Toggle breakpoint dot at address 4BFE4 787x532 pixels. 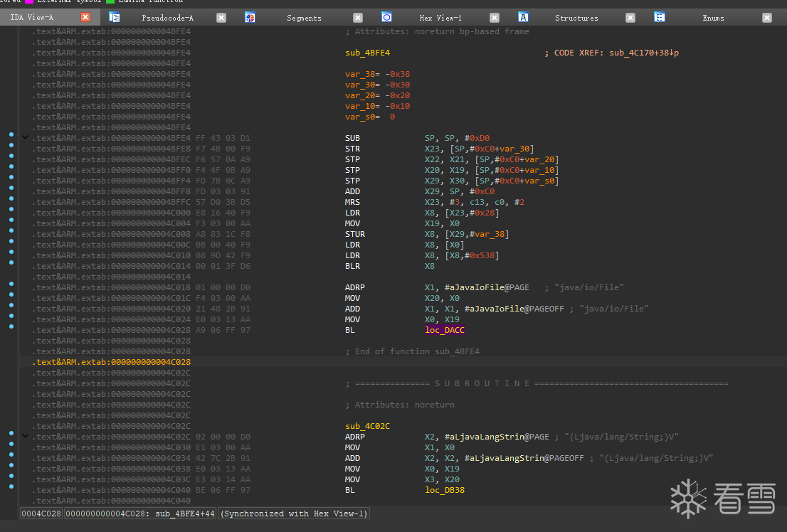click(x=11, y=134)
